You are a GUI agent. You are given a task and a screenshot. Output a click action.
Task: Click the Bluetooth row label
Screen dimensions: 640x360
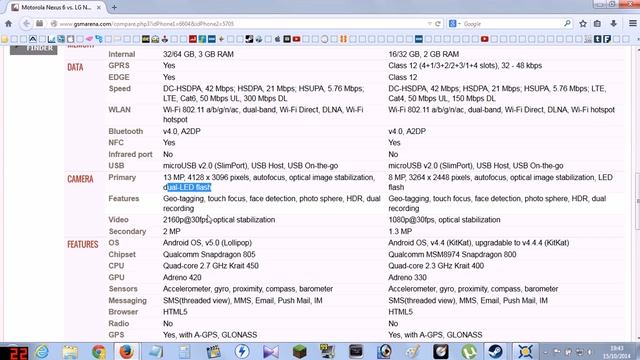(125, 131)
